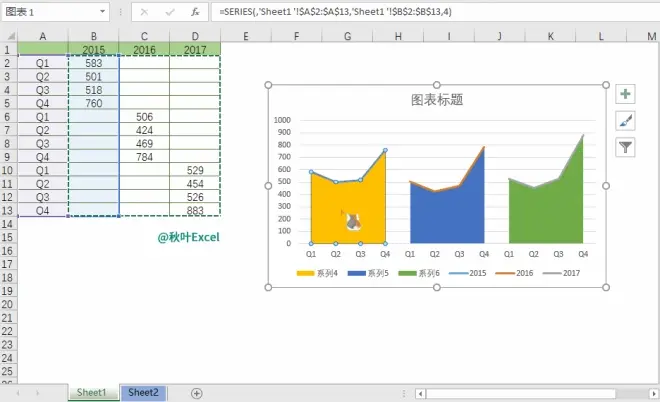Click header cell with 2015
The width and height of the screenshot is (660, 402).
[x=93, y=50]
